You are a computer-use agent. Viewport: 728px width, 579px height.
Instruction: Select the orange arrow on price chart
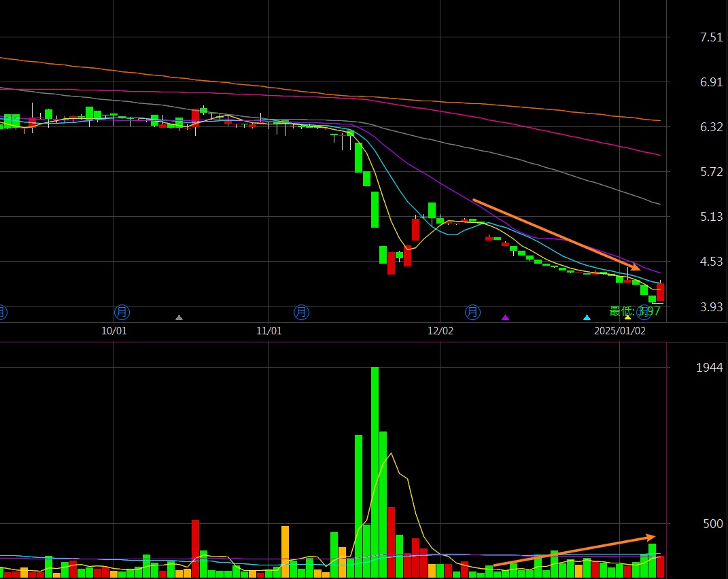click(555, 234)
